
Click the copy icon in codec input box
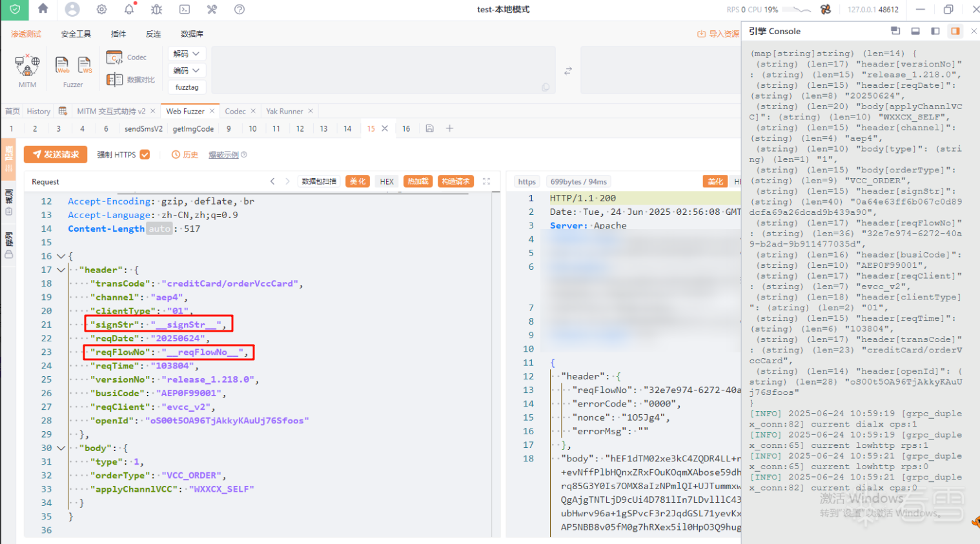pos(546,87)
